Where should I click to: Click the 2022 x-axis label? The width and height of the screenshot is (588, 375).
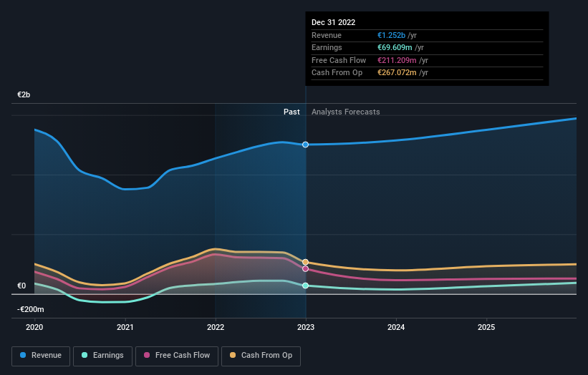(x=216, y=327)
